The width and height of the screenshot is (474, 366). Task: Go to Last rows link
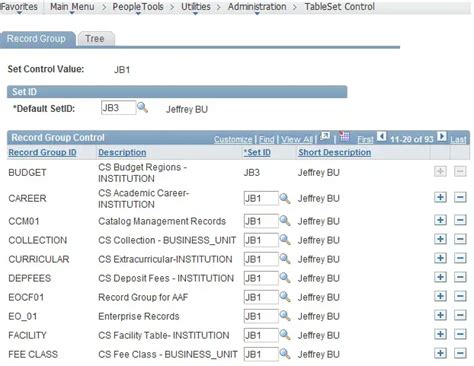[x=458, y=139]
